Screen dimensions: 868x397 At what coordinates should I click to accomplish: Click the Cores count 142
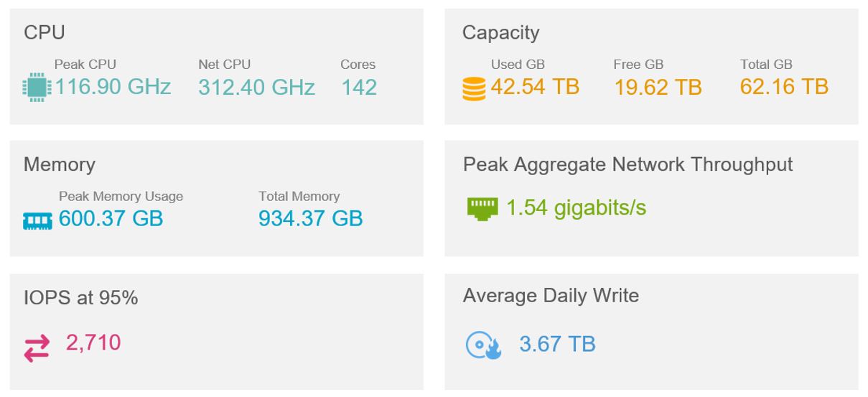click(x=359, y=88)
